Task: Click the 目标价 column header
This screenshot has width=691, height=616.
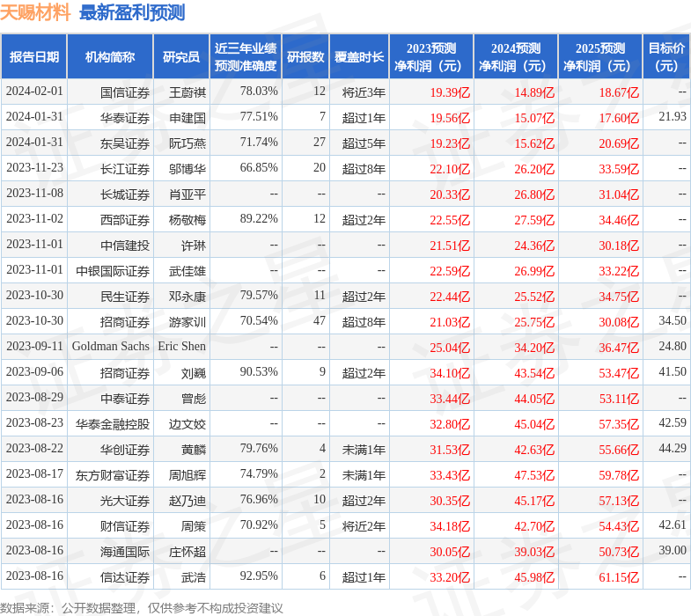Action: (666, 57)
